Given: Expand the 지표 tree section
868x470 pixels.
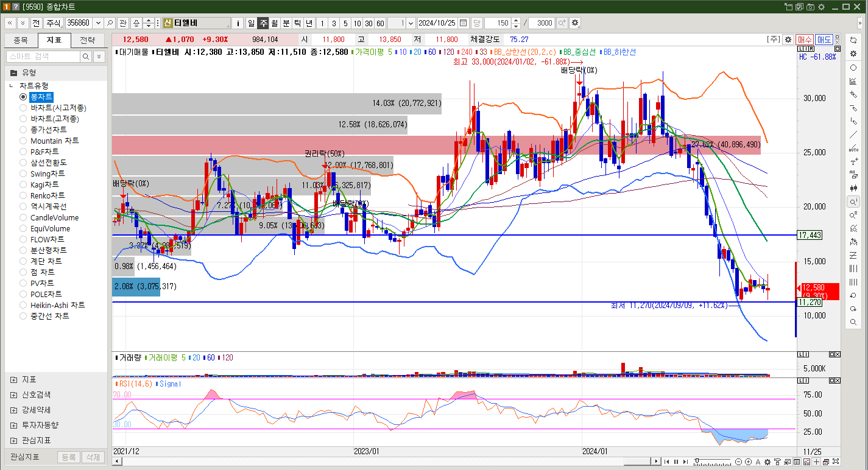Looking at the screenshot, I should [13, 379].
